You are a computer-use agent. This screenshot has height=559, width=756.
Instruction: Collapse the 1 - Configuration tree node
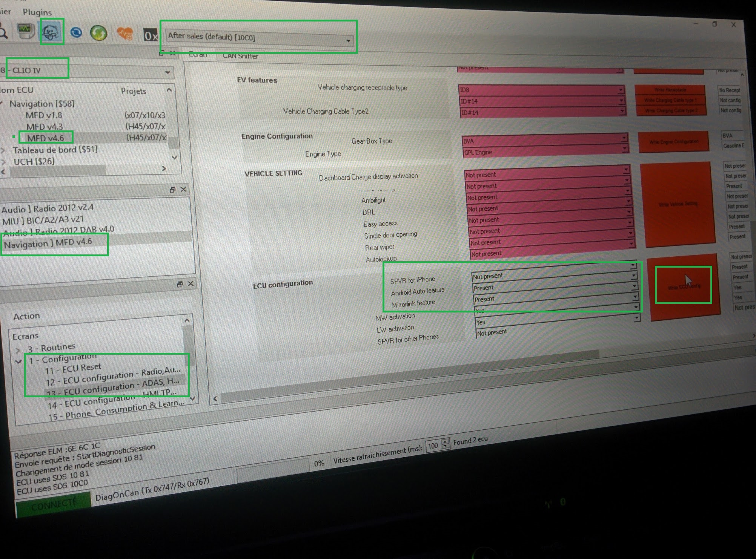point(18,361)
